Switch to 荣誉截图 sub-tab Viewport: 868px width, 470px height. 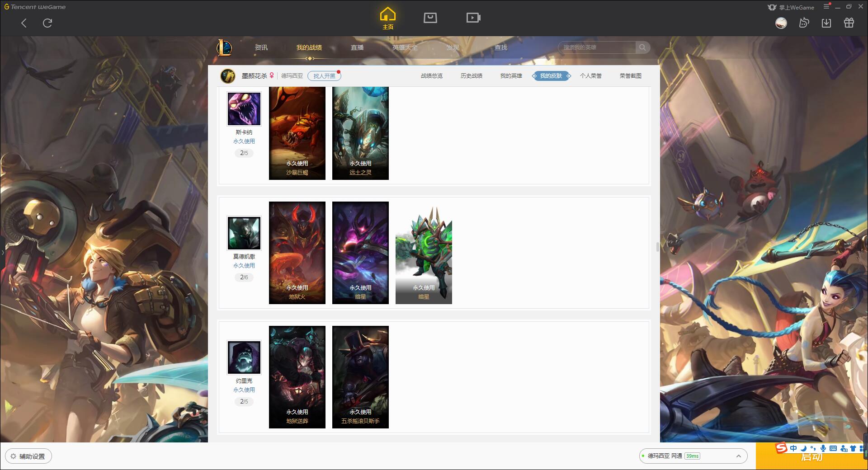pyautogui.click(x=631, y=76)
